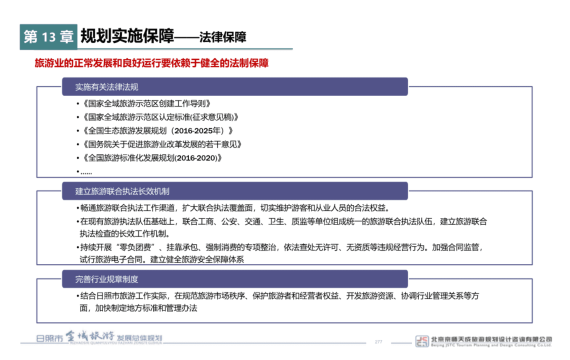This screenshot has width=570, height=360.
Task: Click the 日照市全域旅游 footer logo
Action: pos(99,337)
